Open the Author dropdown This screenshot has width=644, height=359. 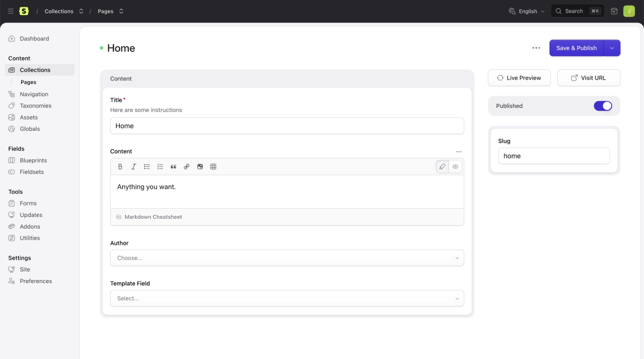tap(287, 258)
